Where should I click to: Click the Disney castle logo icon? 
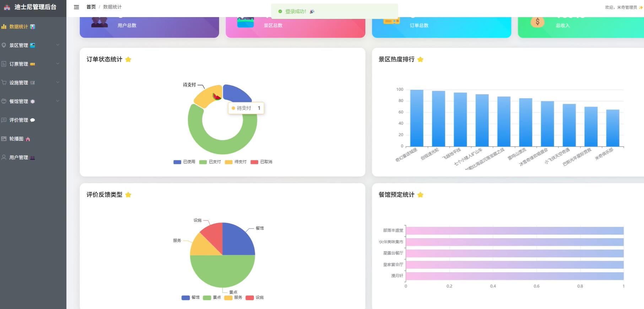coord(7,7)
